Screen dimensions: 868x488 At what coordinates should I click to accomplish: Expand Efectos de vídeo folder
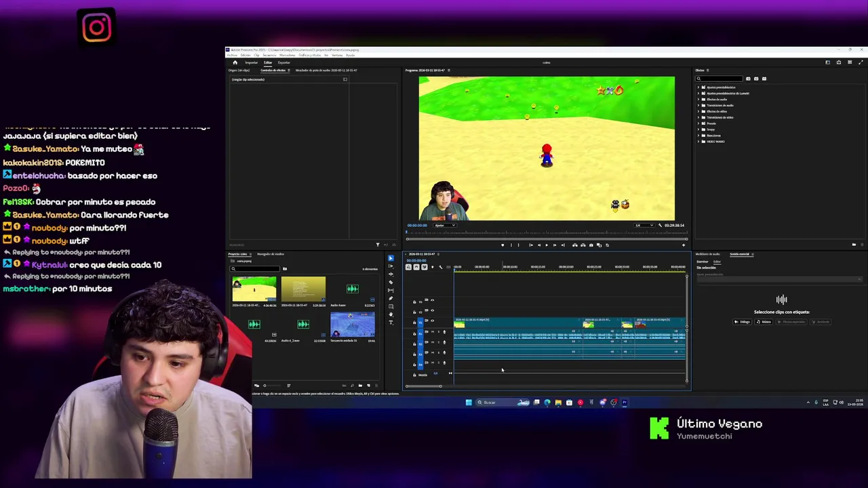pyautogui.click(x=698, y=111)
